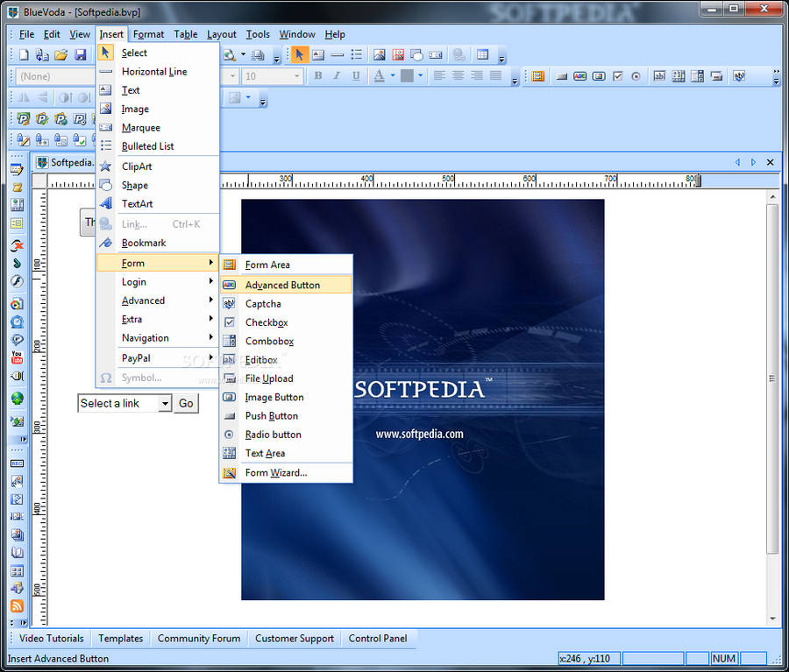Image resolution: width=789 pixels, height=672 pixels.
Task: Open the font size dropdown
Action: (x=295, y=76)
